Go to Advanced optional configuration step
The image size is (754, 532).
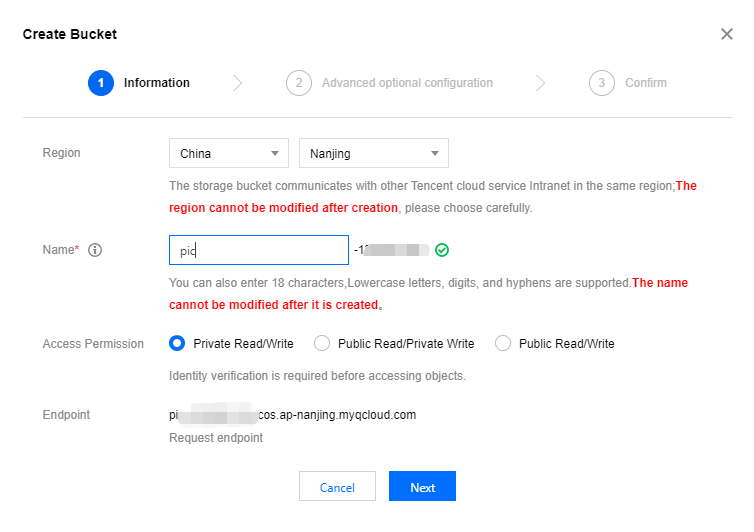tap(406, 83)
